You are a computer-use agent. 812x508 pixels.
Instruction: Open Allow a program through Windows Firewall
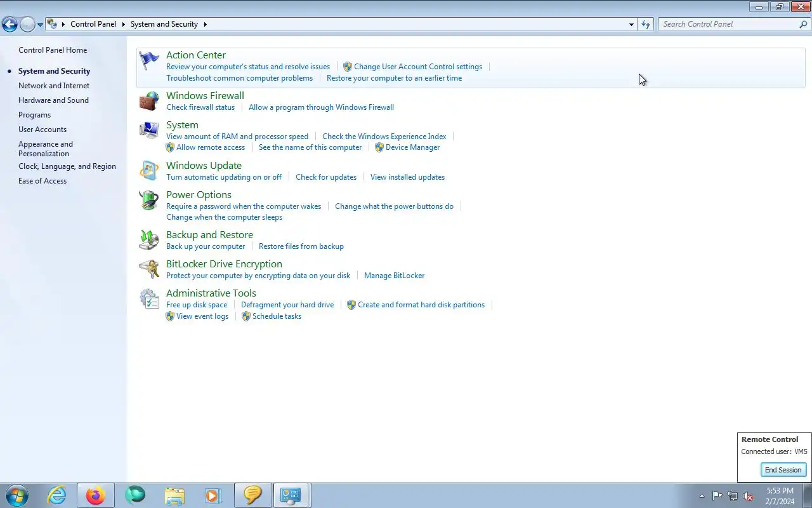(321, 107)
